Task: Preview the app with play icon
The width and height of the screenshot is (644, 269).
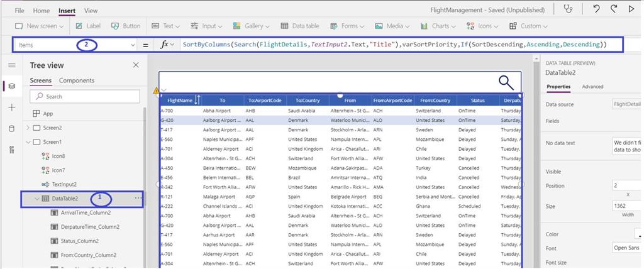Action: pyautogui.click(x=631, y=9)
